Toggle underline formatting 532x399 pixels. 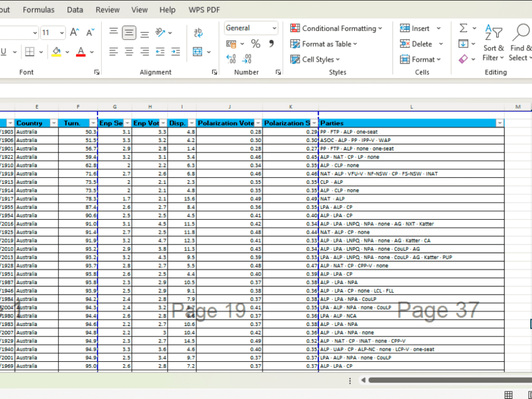click(x=4, y=52)
